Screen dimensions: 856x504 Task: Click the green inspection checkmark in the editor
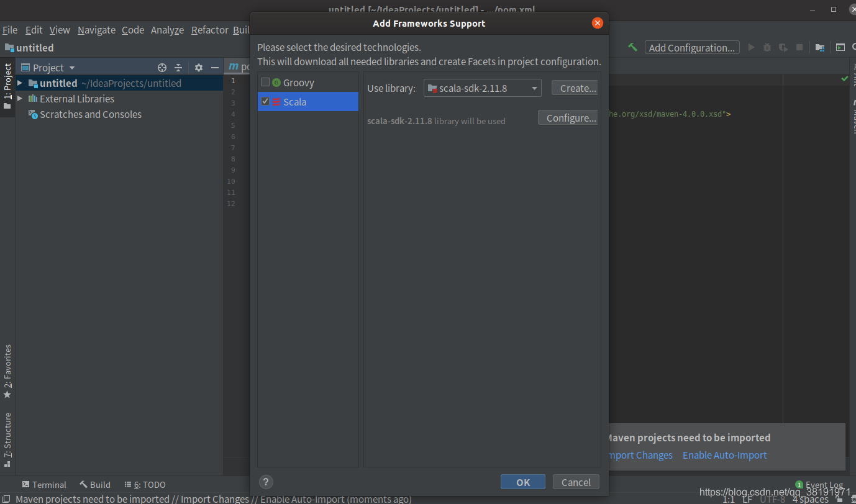[844, 79]
